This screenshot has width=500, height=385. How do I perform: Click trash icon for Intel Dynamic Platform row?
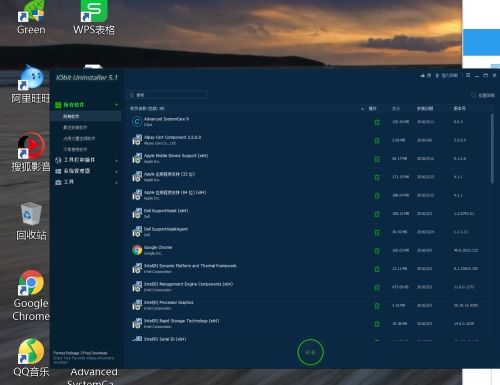click(377, 269)
